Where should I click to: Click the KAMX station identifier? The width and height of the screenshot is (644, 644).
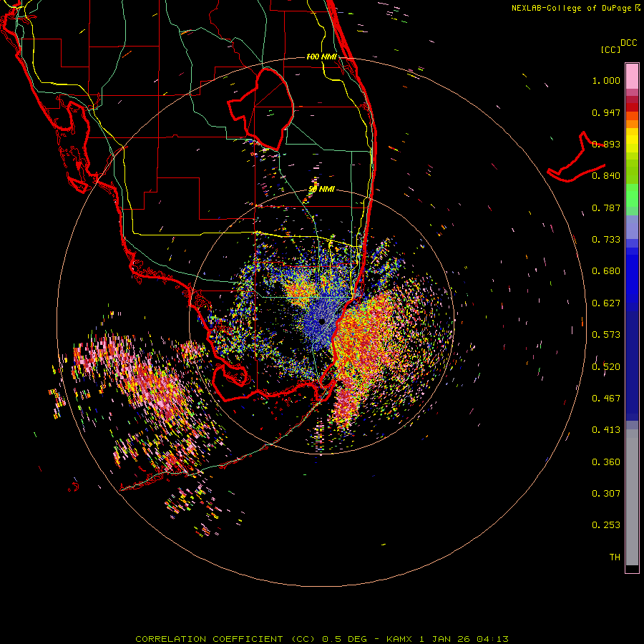click(x=399, y=639)
